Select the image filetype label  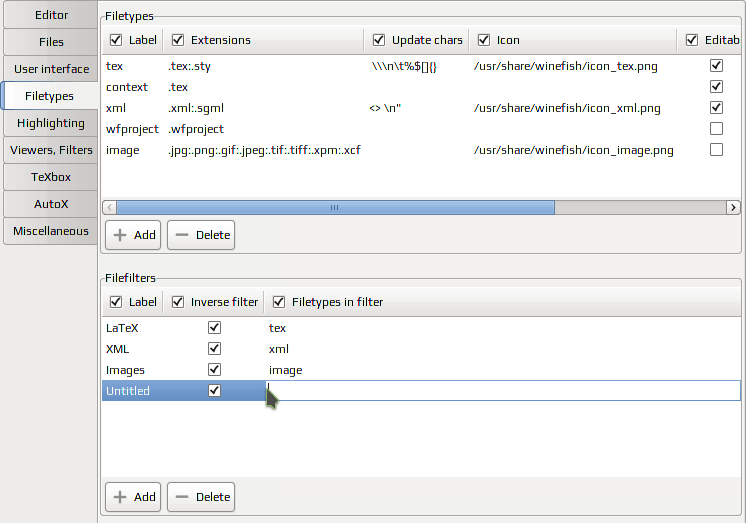pos(122,150)
